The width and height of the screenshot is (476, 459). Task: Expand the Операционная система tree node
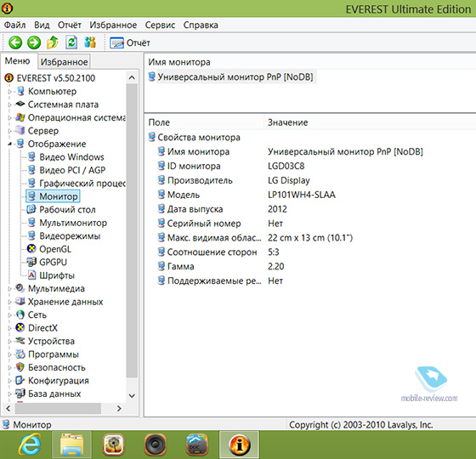[x=9, y=117]
